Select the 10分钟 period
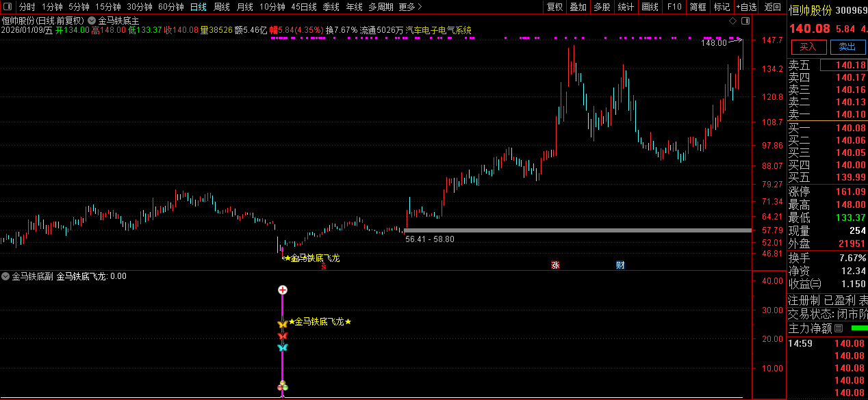 tap(272, 7)
